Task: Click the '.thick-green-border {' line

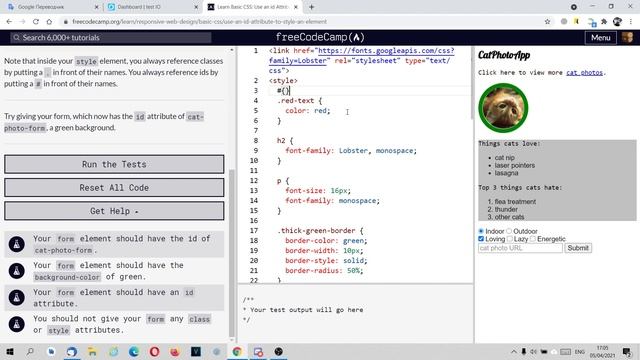Action: [x=320, y=231]
